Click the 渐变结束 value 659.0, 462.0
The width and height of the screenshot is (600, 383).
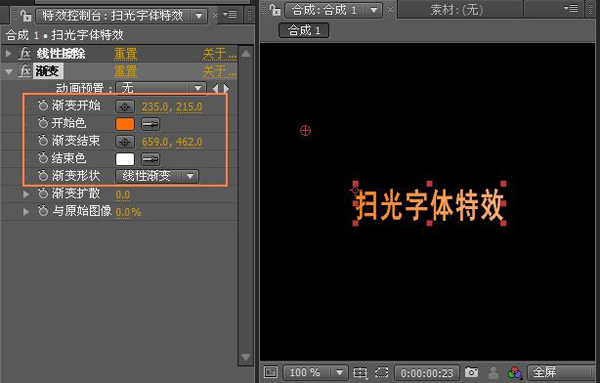point(172,142)
